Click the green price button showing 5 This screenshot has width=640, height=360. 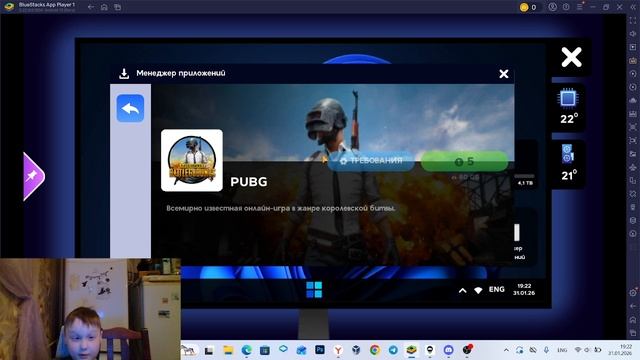pos(464,161)
